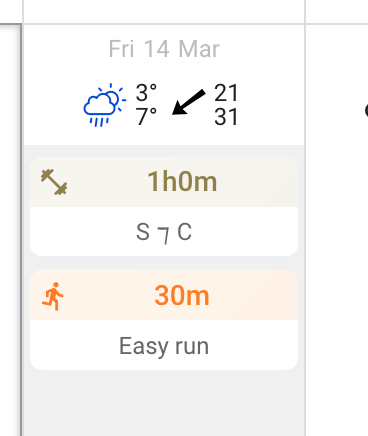The height and width of the screenshot is (436, 368).
Task: Select the 30m run duration
Action: (182, 296)
